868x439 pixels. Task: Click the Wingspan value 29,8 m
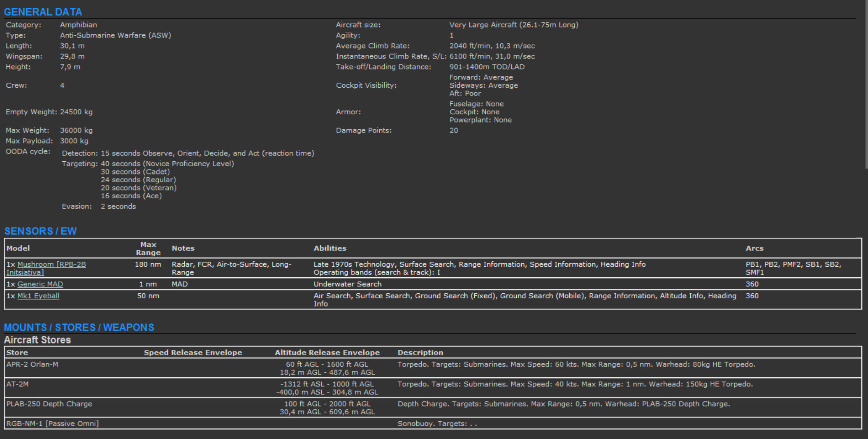[72, 56]
